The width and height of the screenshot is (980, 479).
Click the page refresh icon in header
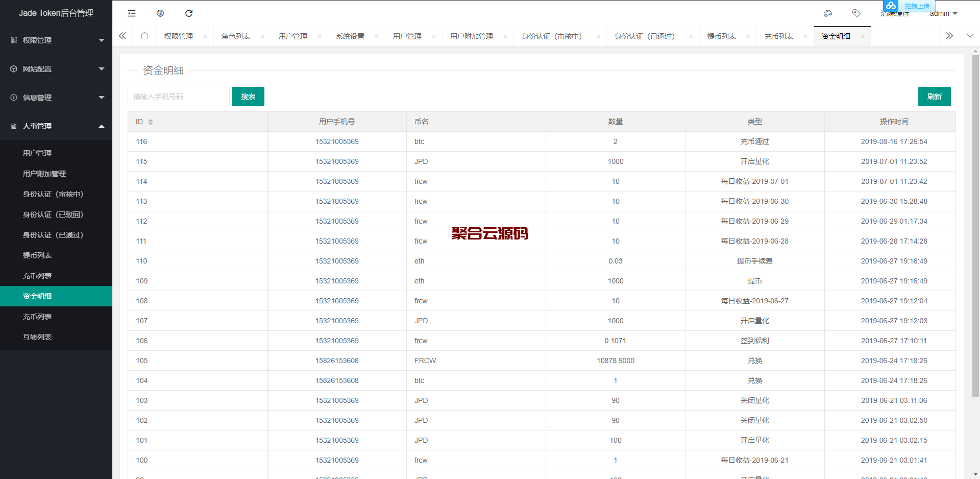pos(189,13)
